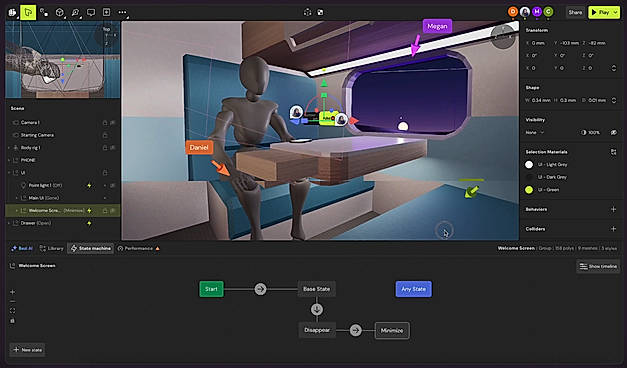Expand the Drawer group
The image size is (627, 368).
[9, 223]
